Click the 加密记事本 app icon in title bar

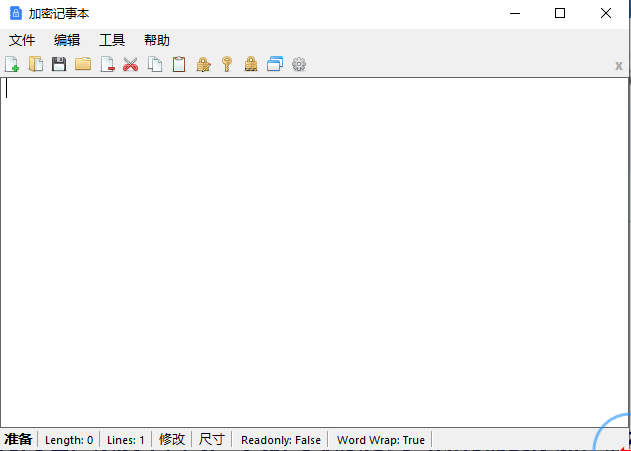(16, 13)
